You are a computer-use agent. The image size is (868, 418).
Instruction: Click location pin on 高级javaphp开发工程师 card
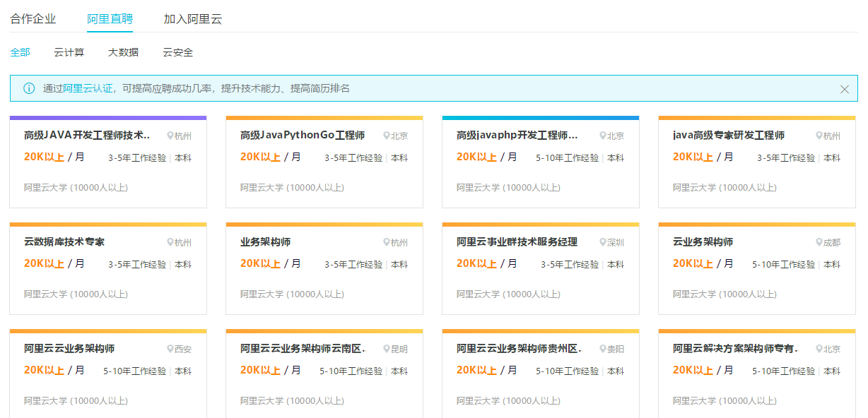click(x=603, y=136)
